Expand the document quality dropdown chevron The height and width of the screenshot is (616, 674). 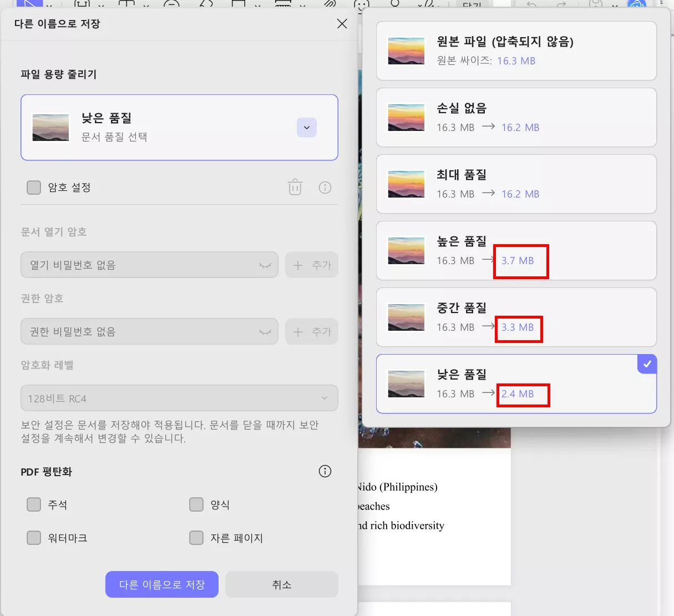[306, 127]
